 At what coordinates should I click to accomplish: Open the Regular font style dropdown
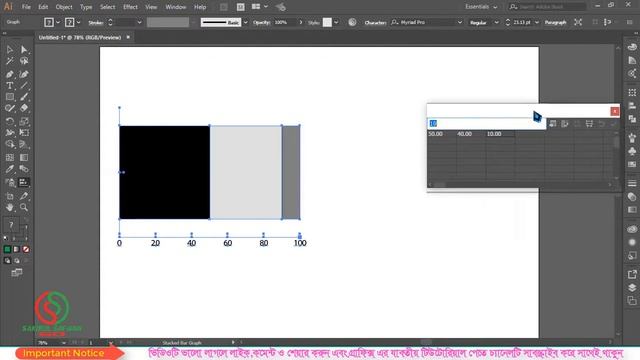[496, 22]
